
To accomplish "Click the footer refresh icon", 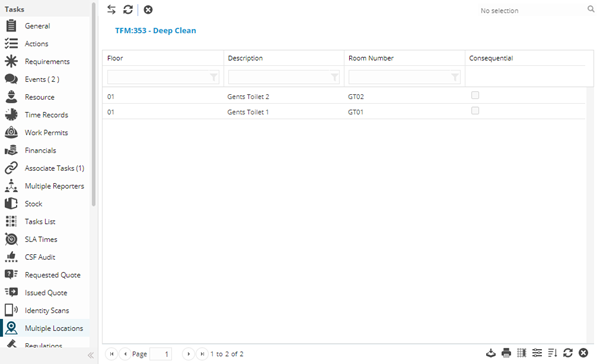I will coord(568,353).
